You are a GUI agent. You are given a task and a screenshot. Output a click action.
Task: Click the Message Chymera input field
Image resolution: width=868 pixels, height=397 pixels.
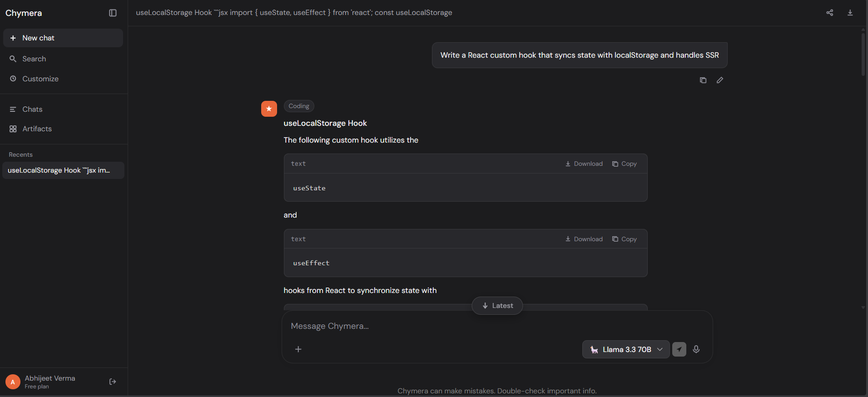(x=454, y=326)
